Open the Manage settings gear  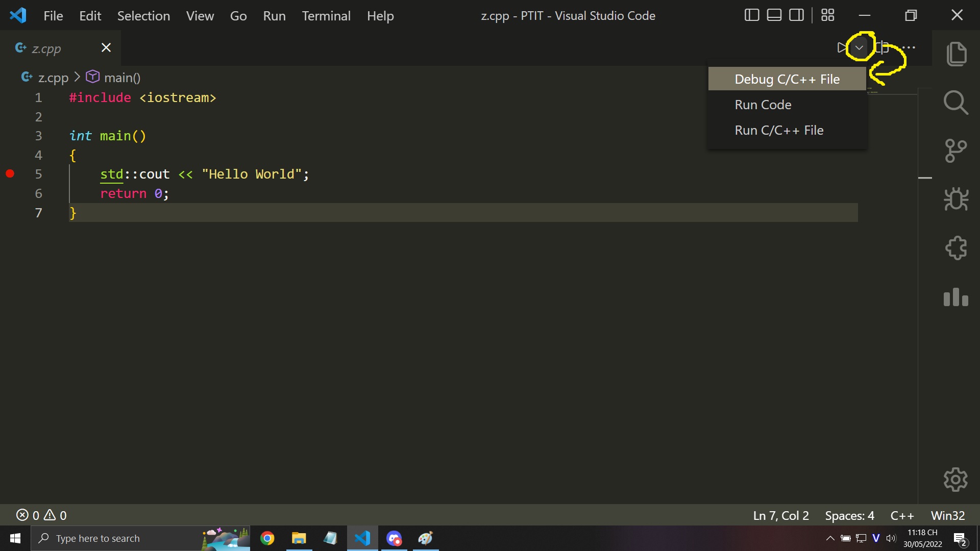(x=955, y=480)
